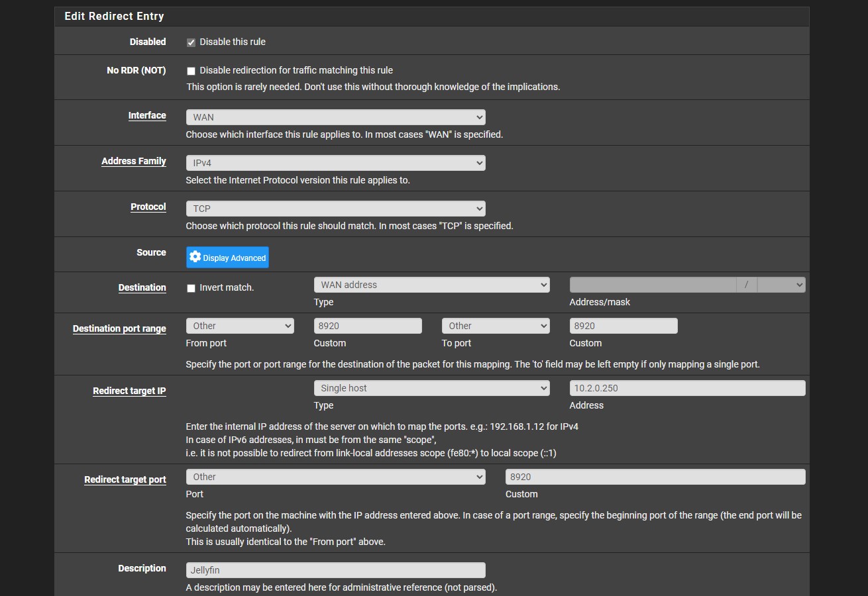The image size is (868, 596).
Task: Open the Redirect target port dropdown
Action: (335, 477)
